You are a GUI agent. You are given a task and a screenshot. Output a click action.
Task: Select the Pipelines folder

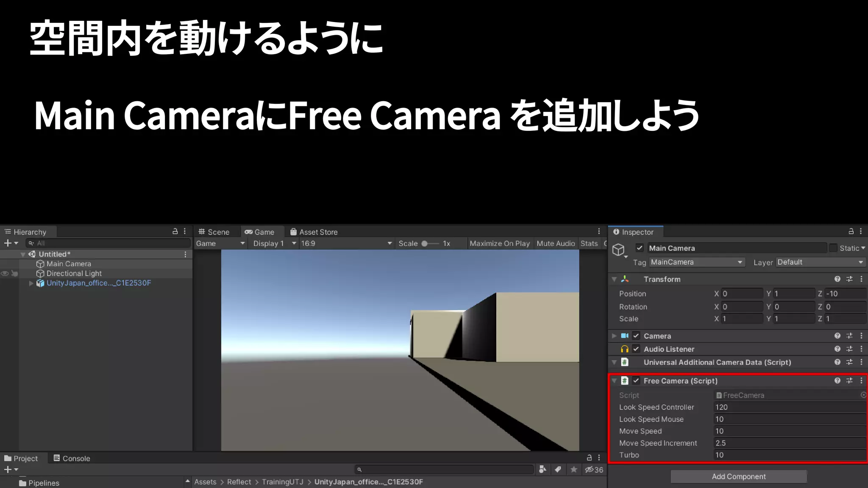point(39,483)
